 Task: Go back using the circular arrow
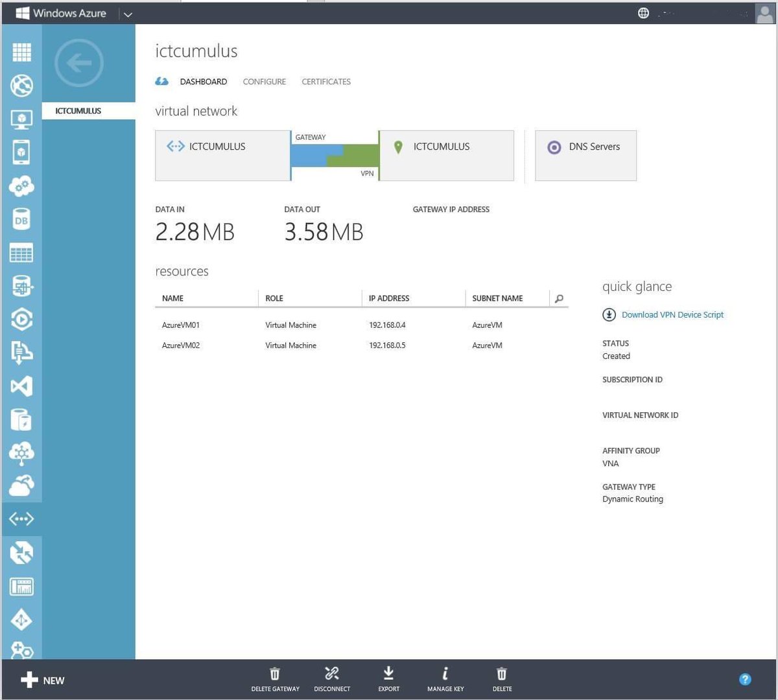[78, 63]
